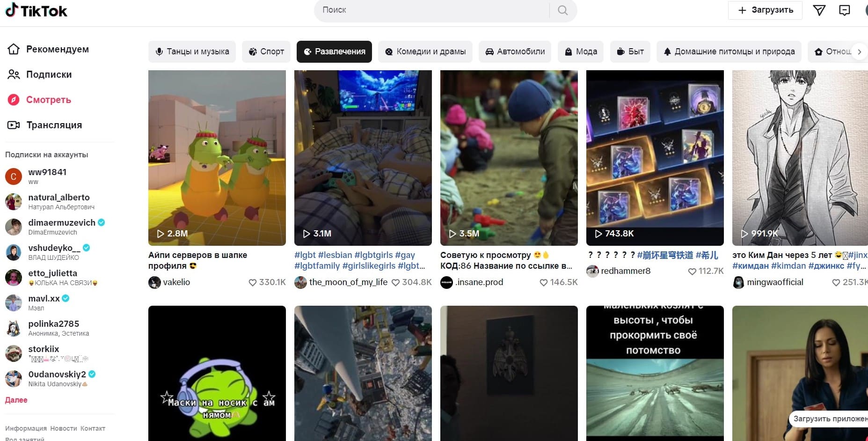Select Домашние питомцы и природа category

(729, 51)
